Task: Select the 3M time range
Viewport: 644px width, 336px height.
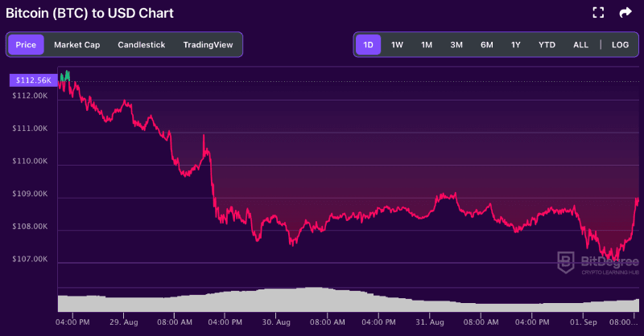Action: [456, 45]
